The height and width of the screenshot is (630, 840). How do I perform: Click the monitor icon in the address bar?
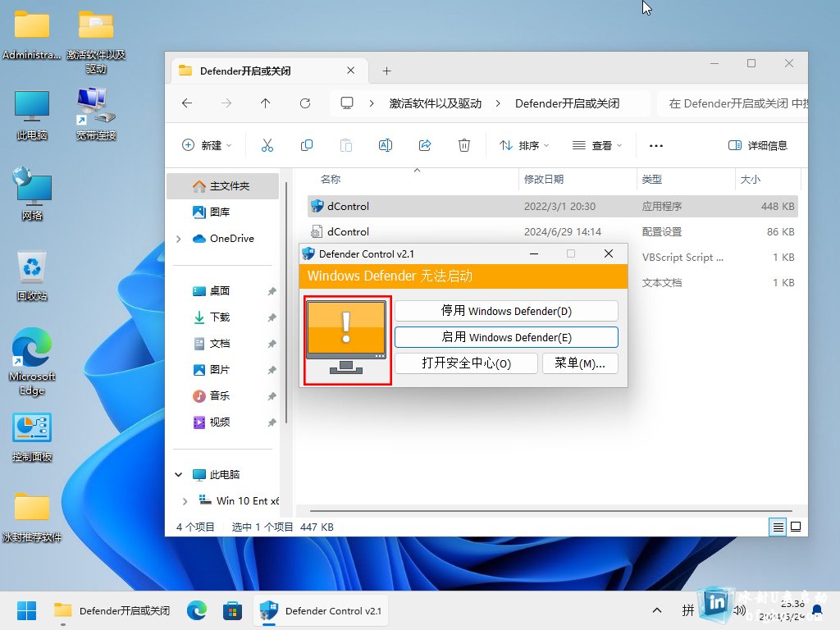[347, 103]
